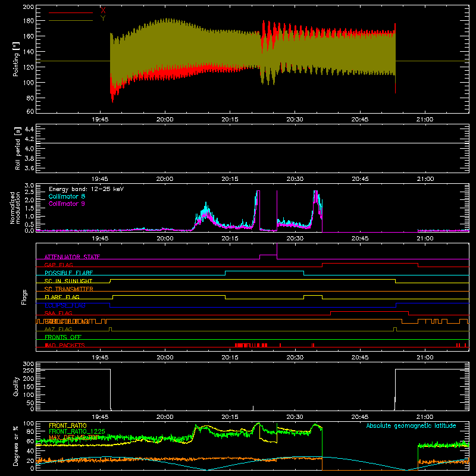Click the ECLIPSE_FLAG label

coord(65,305)
